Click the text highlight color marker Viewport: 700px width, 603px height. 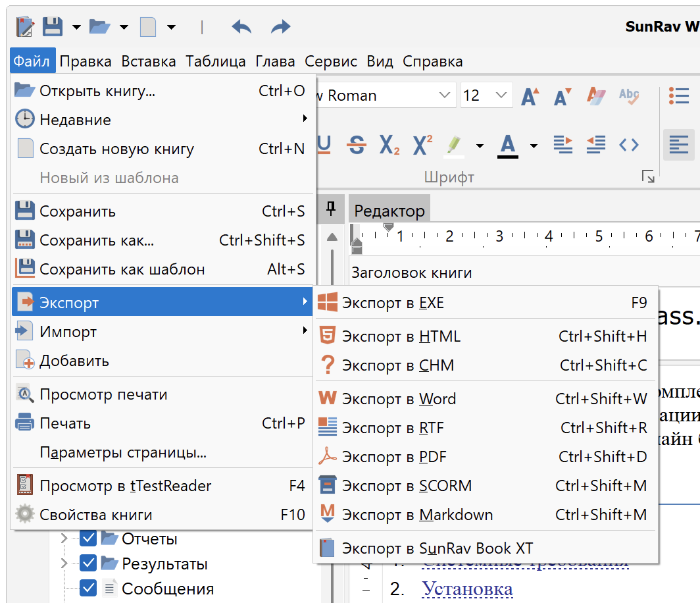(x=454, y=144)
